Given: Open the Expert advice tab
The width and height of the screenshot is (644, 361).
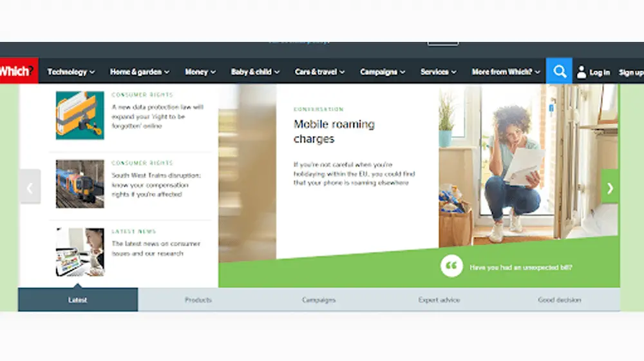Looking at the screenshot, I should [439, 299].
